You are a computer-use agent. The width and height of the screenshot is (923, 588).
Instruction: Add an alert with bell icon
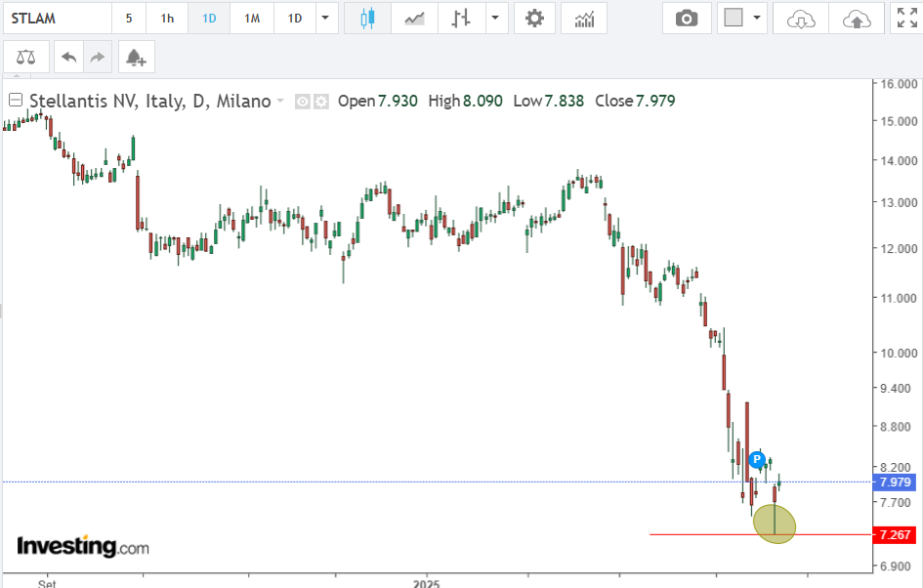pos(136,57)
